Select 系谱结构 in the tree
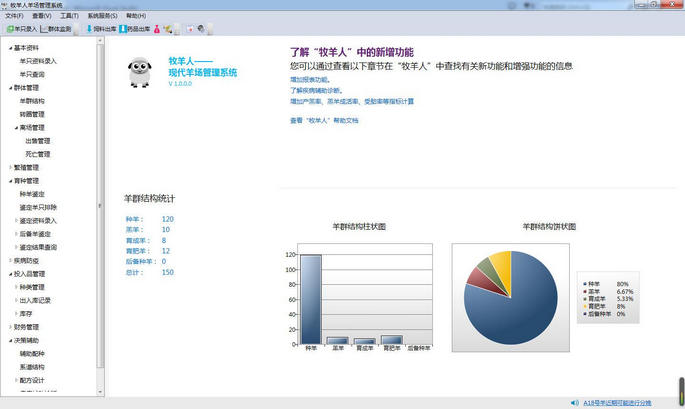The image size is (685, 409). 32,367
